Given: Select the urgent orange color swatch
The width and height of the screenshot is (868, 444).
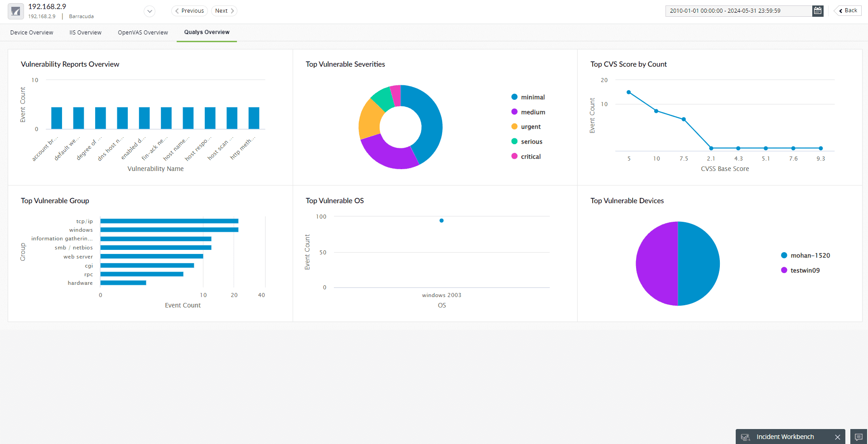Looking at the screenshot, I should (514, 127).
